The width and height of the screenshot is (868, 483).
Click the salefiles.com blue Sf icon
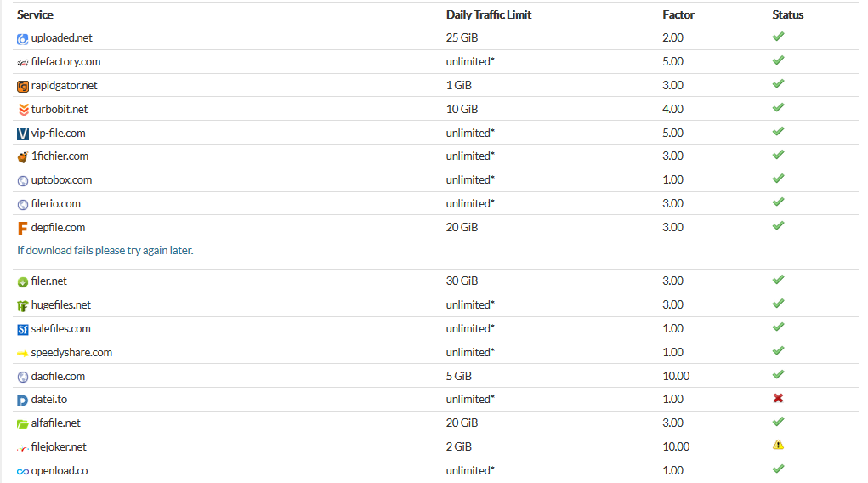(x=22, y=330)
